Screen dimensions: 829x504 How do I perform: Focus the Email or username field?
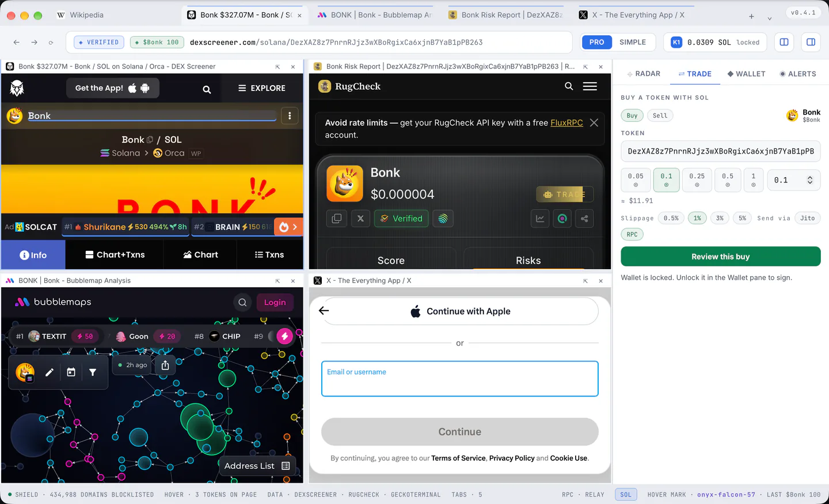coord(460,379)
